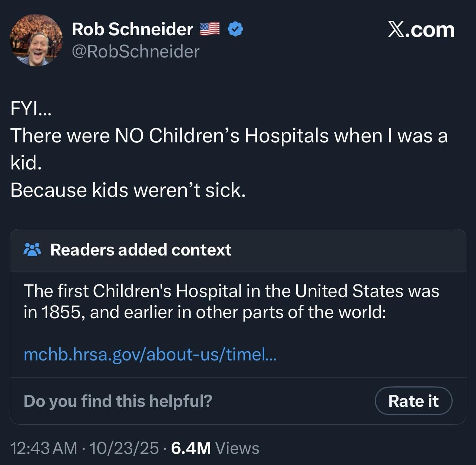Viewport: 476px width, 465px height.
Task: Click the 12:43 AM timestamp
Action: (44, 448)
